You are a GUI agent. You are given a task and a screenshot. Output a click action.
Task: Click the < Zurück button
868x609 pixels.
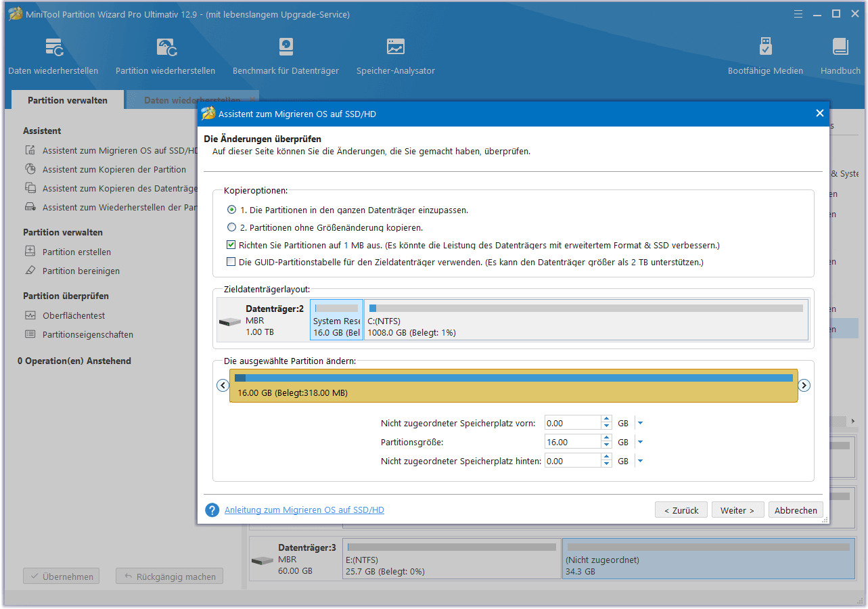(681, 510)
